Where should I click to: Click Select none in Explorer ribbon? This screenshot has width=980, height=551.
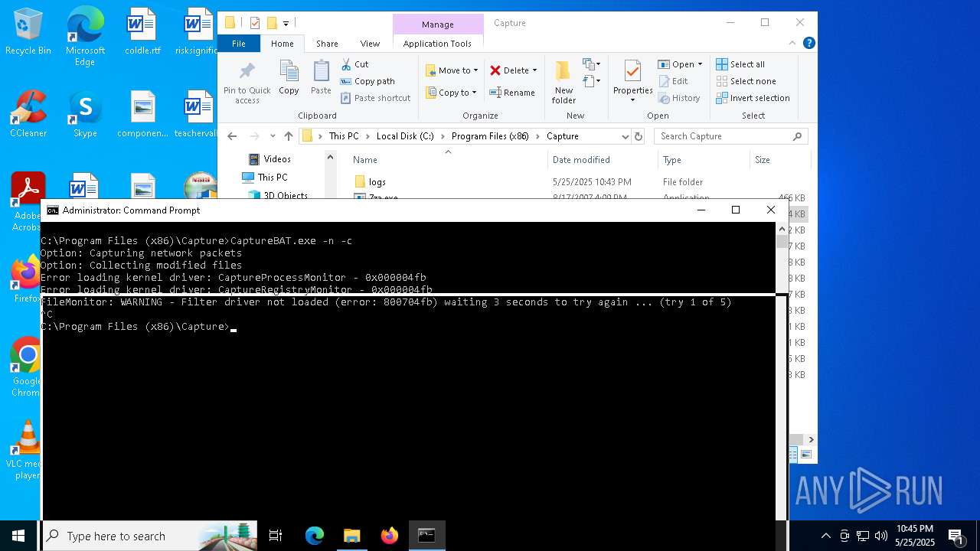click(746, 81)
